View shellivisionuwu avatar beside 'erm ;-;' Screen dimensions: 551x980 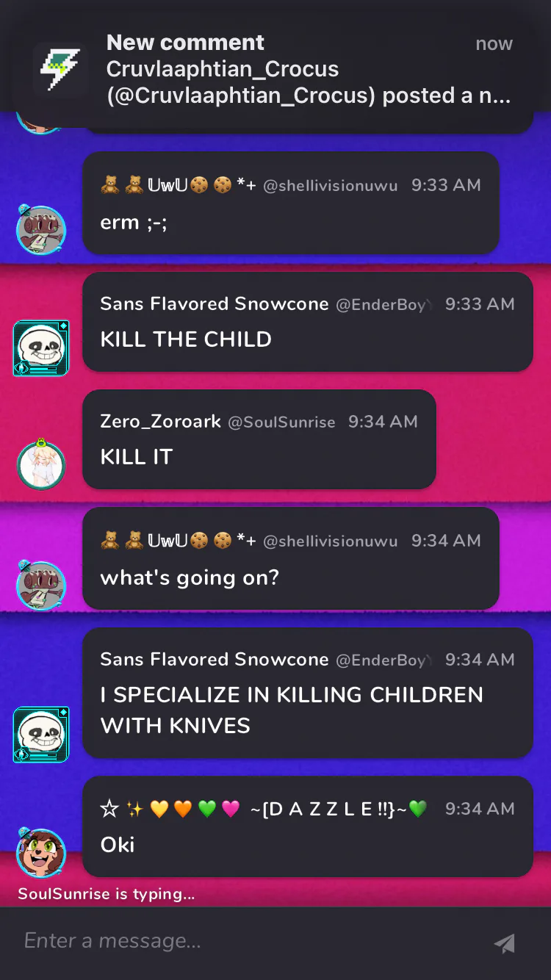click(x=41, y=230)
